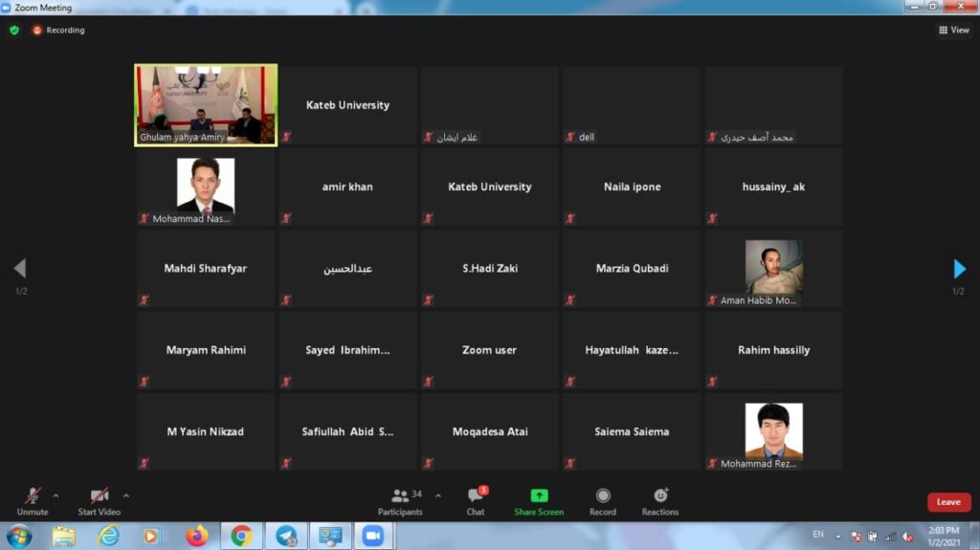The height and width of the screenshot is (550, 980).
Task: Go to next page of participants
Action: pos(959,269)
